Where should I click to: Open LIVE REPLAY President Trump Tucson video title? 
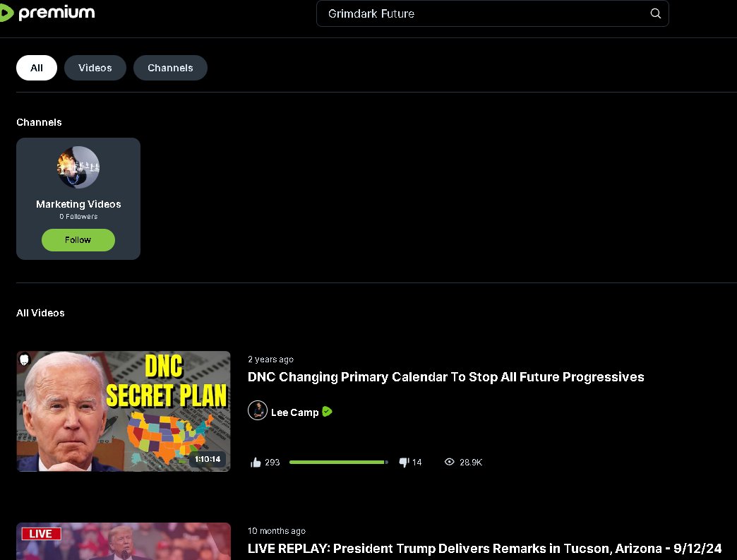pos(484,549)
